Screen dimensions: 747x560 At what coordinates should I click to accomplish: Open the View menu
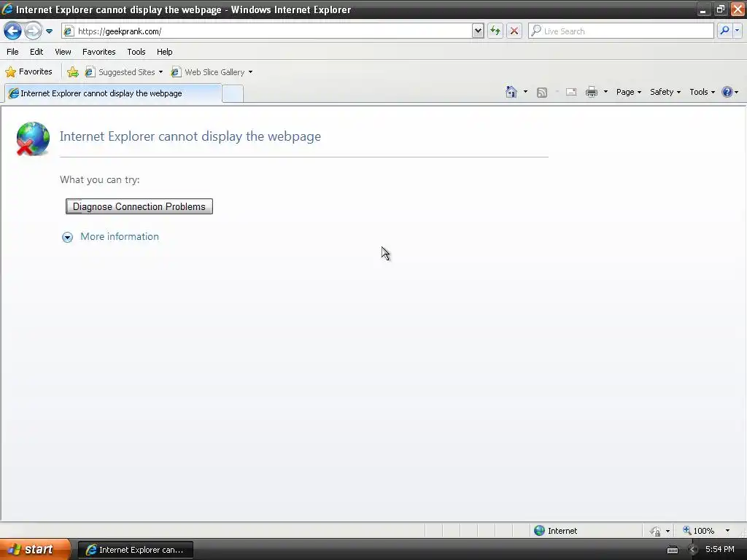[63, 52]
